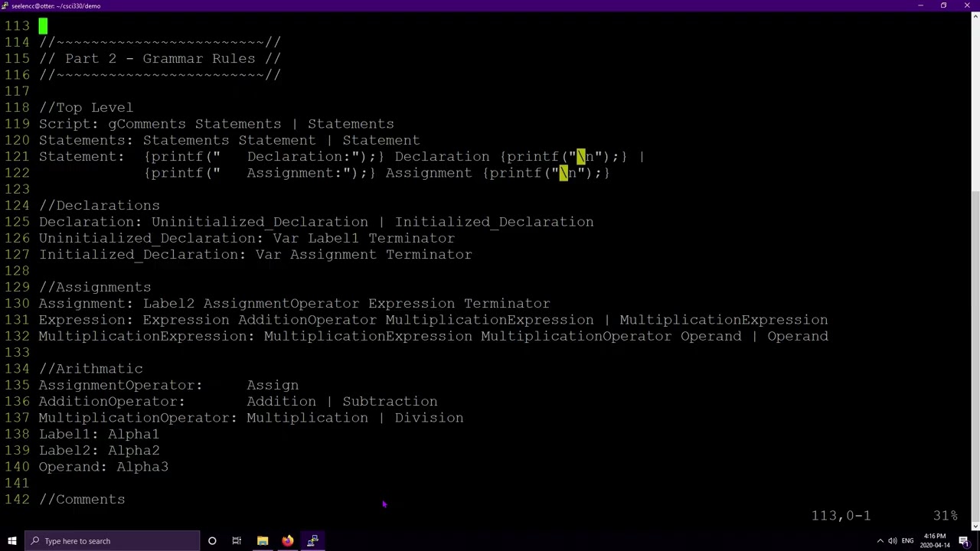Click the '//Top Level' comment on line 118
The height and width of the screenshot is (551, 980).
(86, 107)
